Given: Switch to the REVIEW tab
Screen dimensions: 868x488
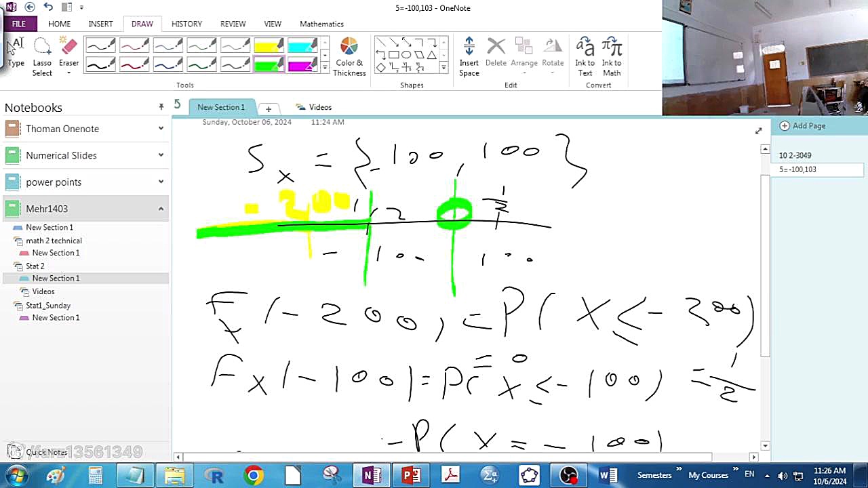Looking at the screenshot, I should click(x=233, y=24).
